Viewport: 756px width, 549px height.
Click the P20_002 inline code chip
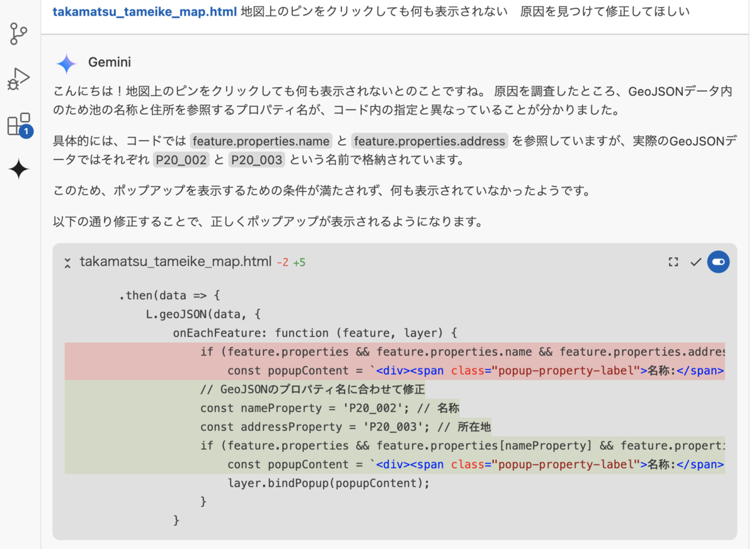point(181,160)
